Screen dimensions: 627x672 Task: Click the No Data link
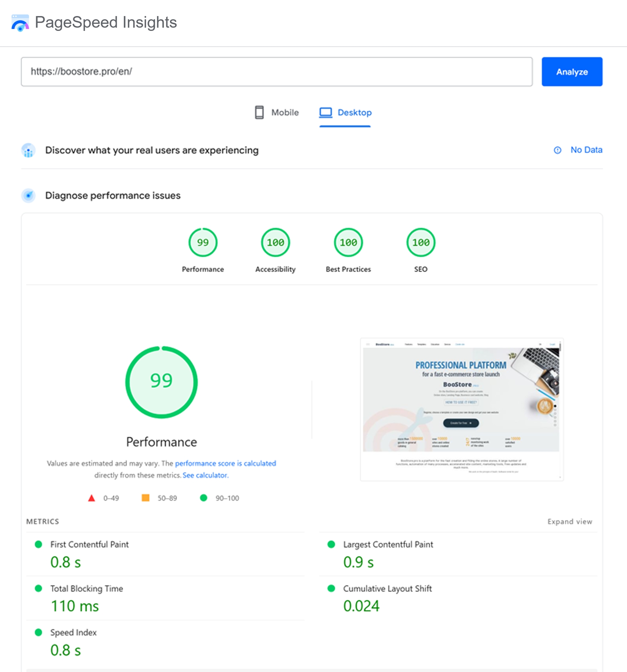coord(586,150)
